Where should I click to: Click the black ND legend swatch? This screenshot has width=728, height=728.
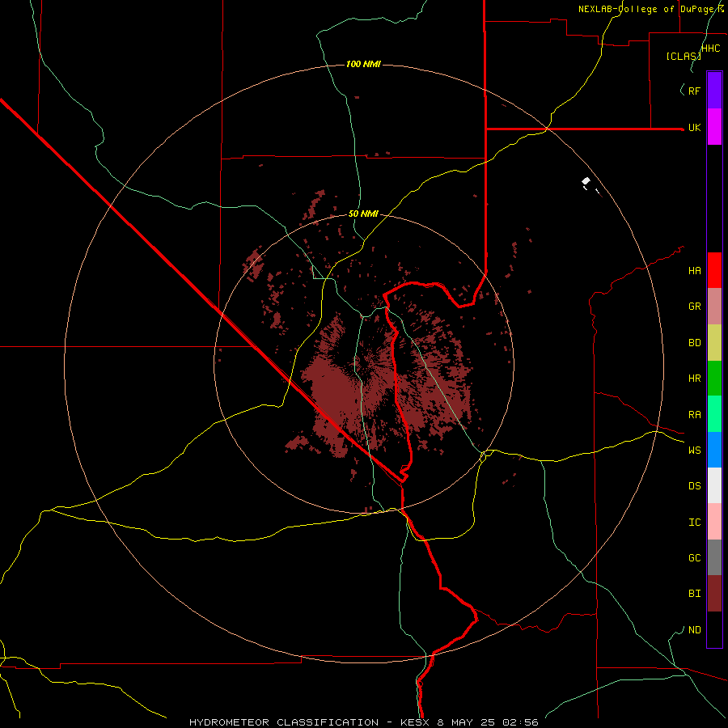point(714,629)
